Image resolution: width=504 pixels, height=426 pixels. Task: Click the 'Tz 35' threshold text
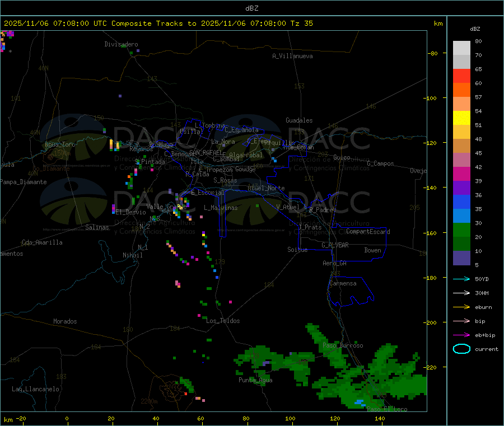301,24
